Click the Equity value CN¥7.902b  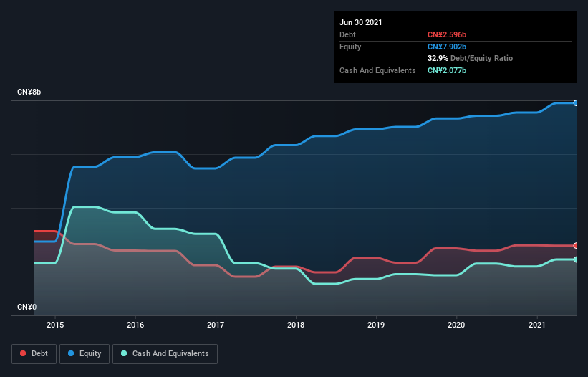pos(447,47)
